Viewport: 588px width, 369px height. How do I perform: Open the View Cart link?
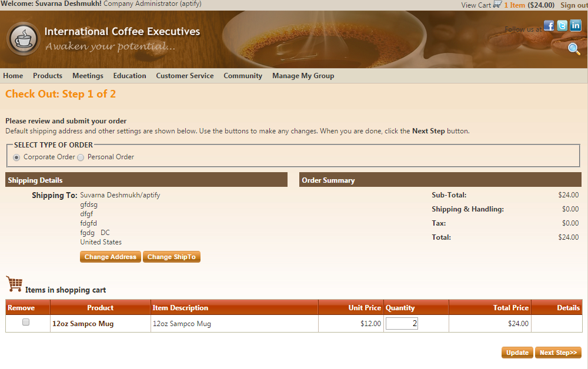476,5
